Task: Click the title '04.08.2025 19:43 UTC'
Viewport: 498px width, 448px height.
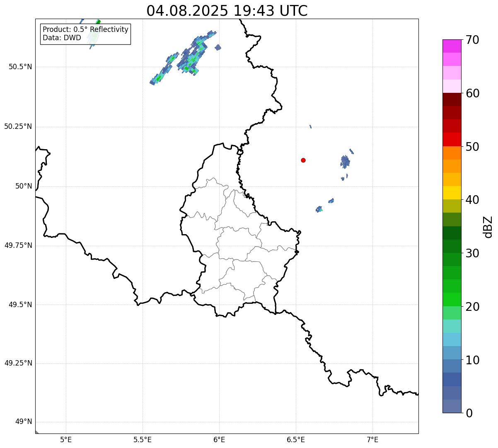Action: point(227,11)
